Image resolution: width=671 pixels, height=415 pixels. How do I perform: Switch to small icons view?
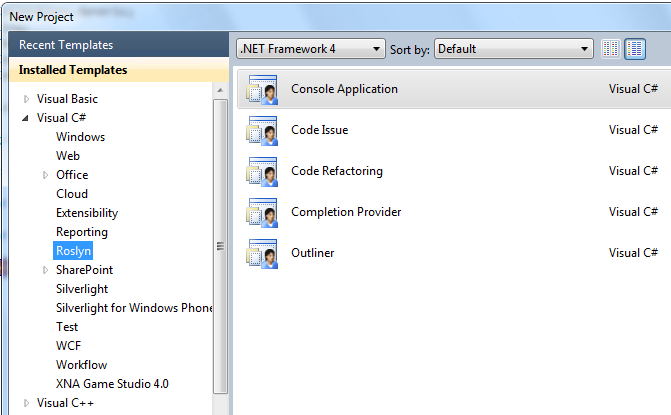pos(611,49)
